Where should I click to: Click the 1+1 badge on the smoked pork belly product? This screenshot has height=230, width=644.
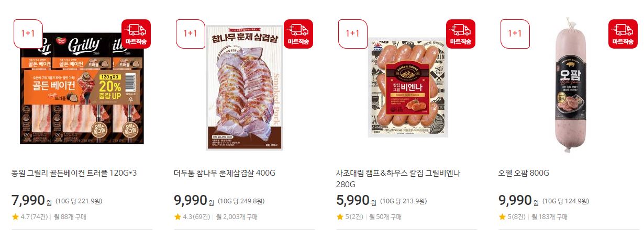(190, 33)
